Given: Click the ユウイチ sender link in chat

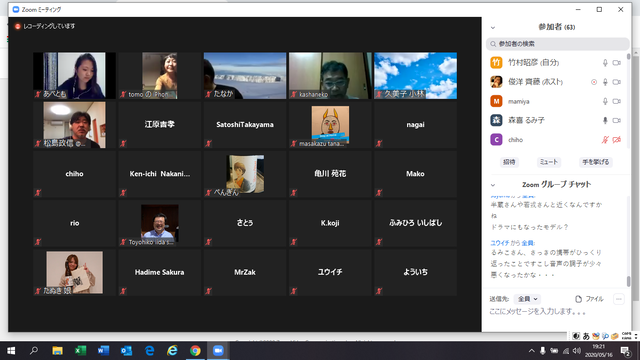Looking at the screenshot, I should [x=500, y=243].
